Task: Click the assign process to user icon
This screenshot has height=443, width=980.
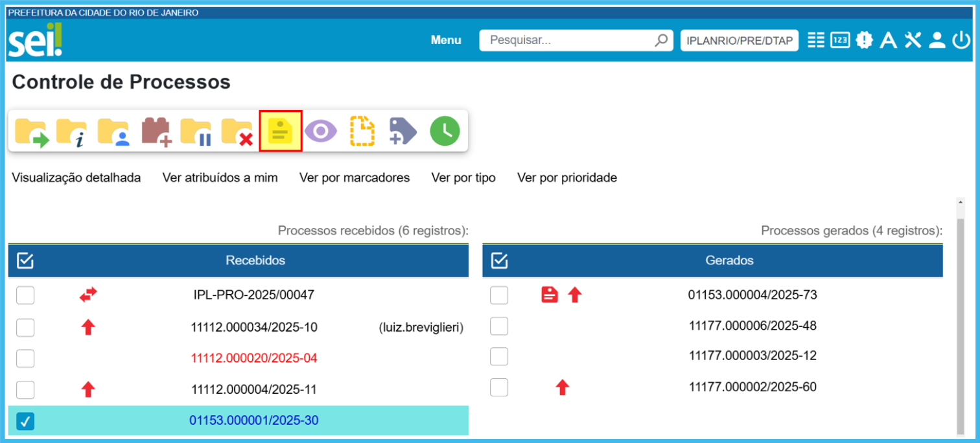Action: (x=113, y=132)
